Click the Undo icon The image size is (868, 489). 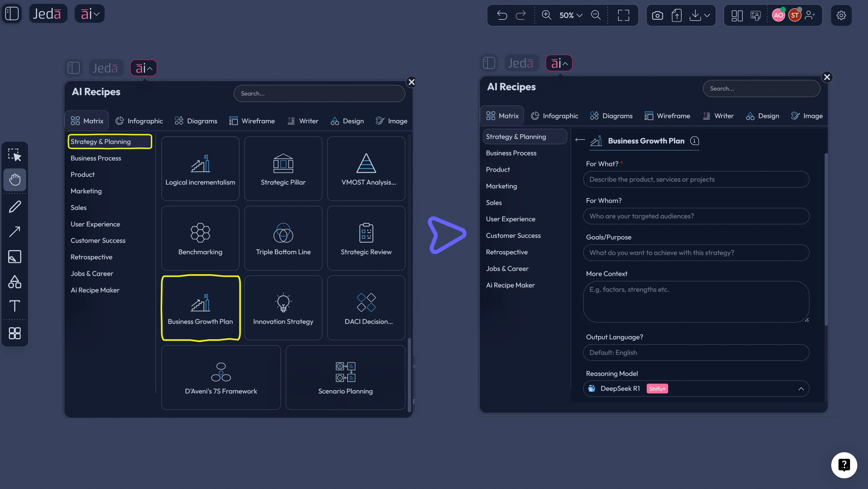click(502, 15)
